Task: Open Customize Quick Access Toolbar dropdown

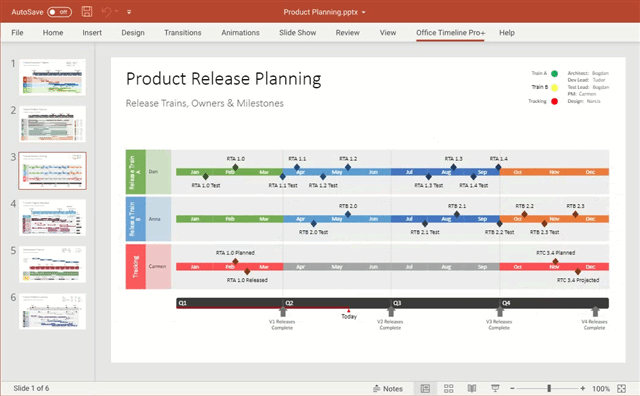Action: (x=129, y=12)
